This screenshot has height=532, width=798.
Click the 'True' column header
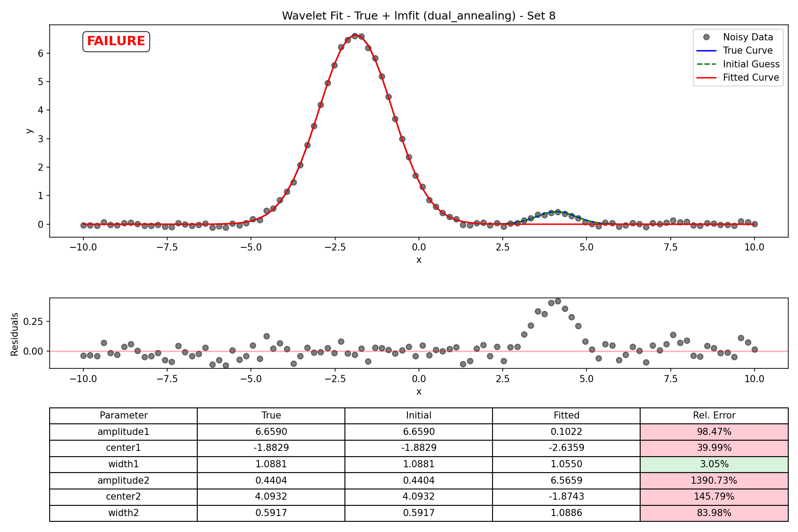pos(271,416)
